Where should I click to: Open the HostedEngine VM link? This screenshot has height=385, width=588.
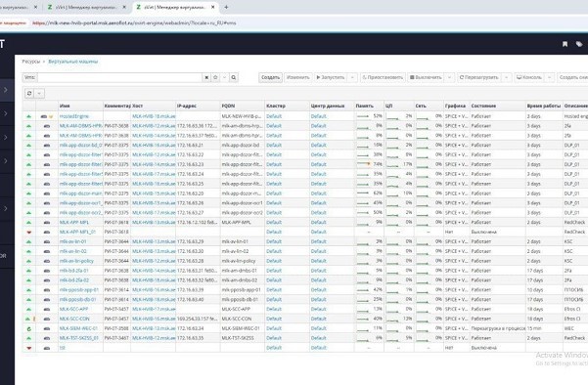click(74, 116)
